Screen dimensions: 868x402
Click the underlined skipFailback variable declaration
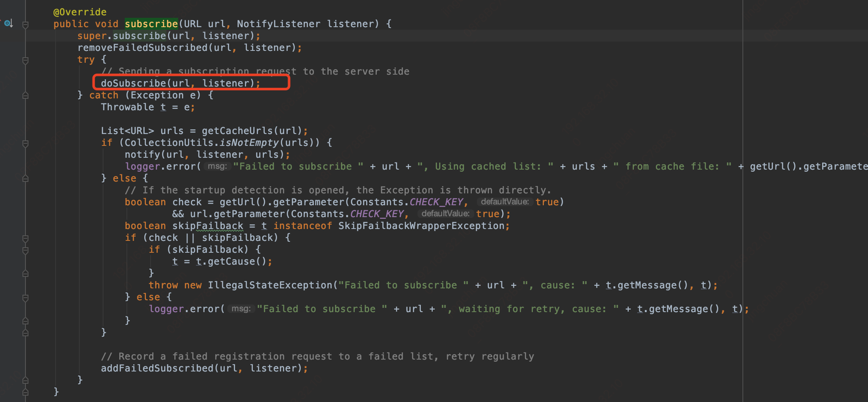[x=208, y=226]
